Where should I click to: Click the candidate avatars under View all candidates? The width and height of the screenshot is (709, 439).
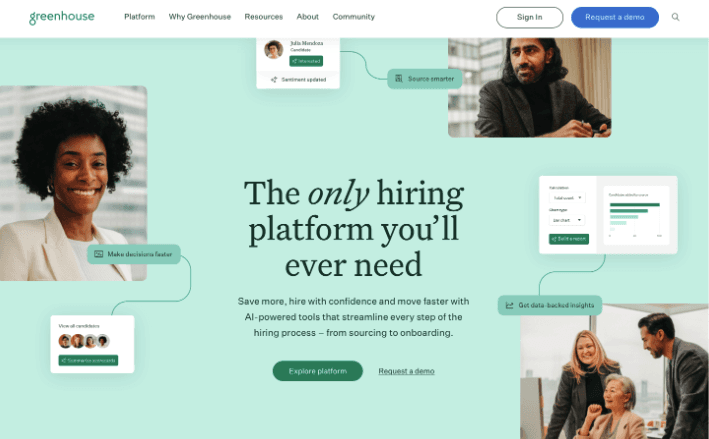pos(84,340)
